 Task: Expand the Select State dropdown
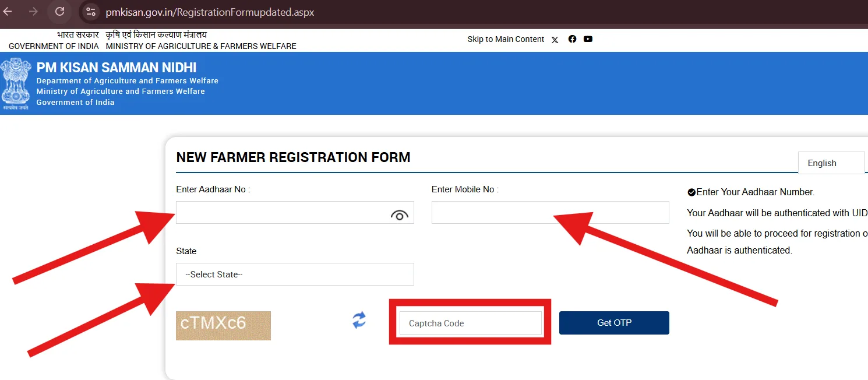(295, 274)
